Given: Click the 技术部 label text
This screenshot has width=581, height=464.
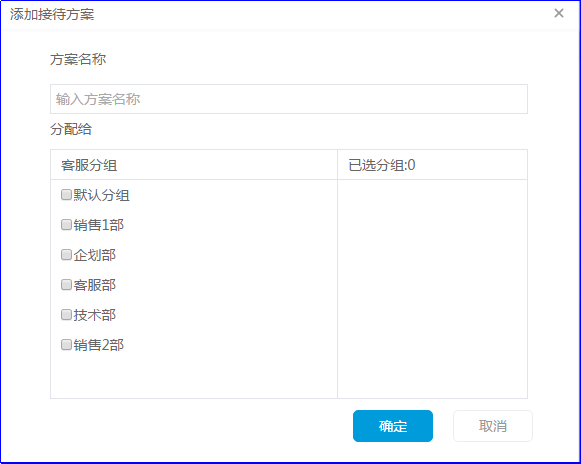Looking at the screenshot, I should pyautogui.click(x=94, y=315).
